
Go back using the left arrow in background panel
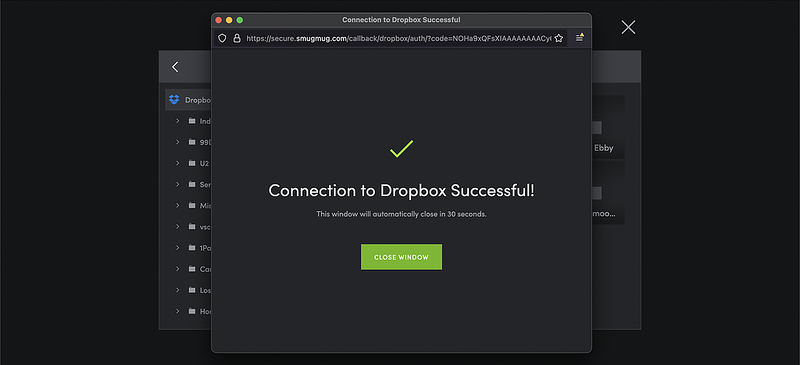pyautogui.click(x=175, y=67)
